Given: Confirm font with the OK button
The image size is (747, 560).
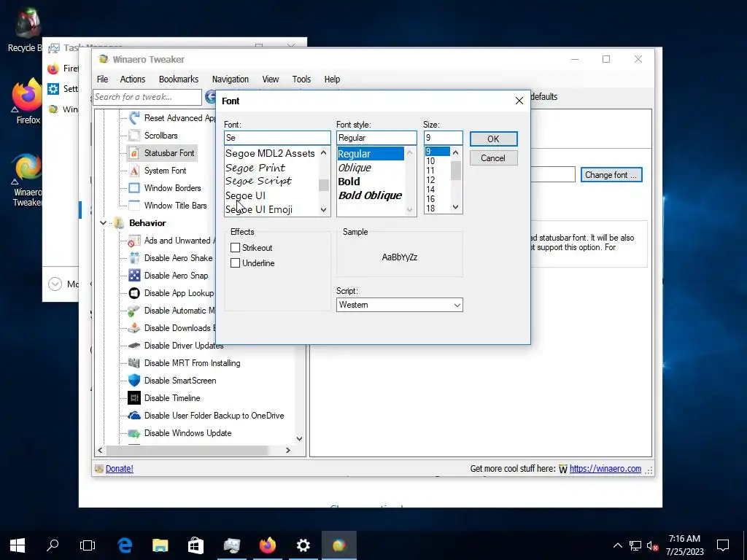Looking at the screenshot, I should coord(493,139).
